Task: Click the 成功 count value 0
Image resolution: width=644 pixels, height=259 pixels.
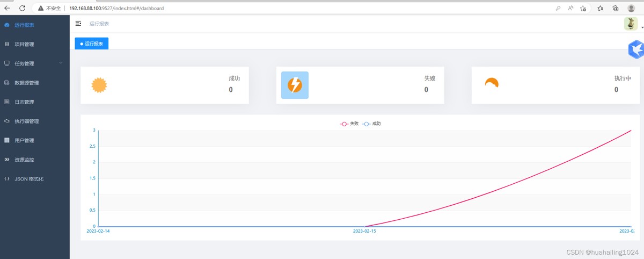Action: [231, 90]
